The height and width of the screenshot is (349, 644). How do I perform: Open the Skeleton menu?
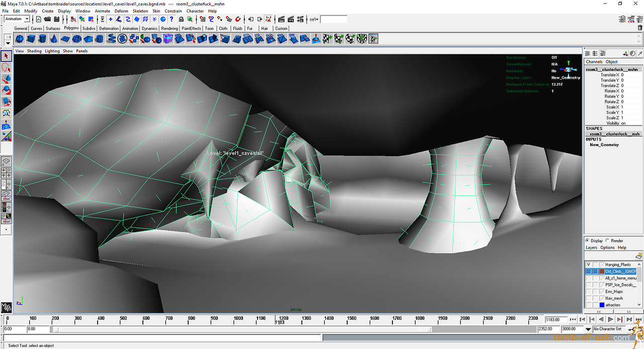coord(140,11)
